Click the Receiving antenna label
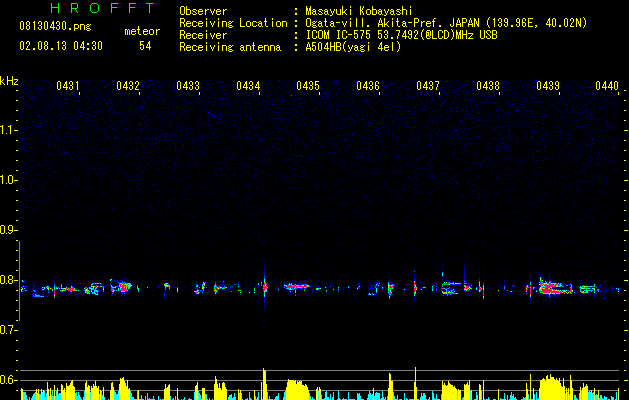The width and height of the screenshot is (629, 400). point(230,47)
